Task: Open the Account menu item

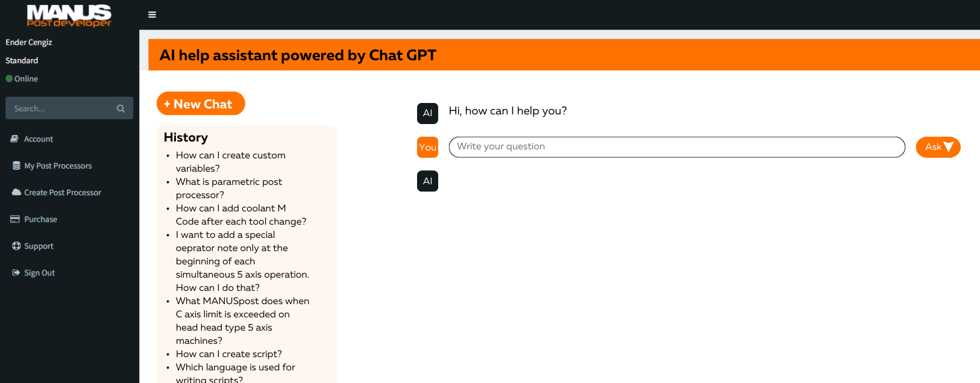Action: (x=39, y=139)
